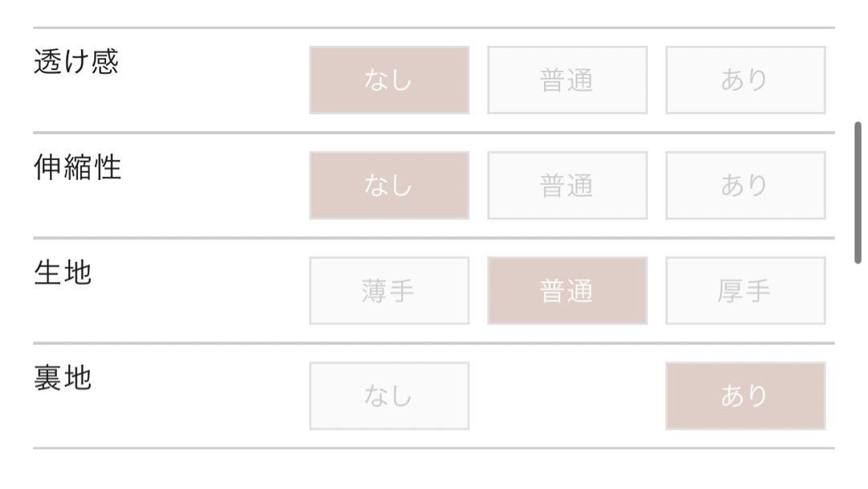Viewport: 868px width, 489px height.
Task: Click the vertical scrollbar thumb
Action: pos(858,193)
